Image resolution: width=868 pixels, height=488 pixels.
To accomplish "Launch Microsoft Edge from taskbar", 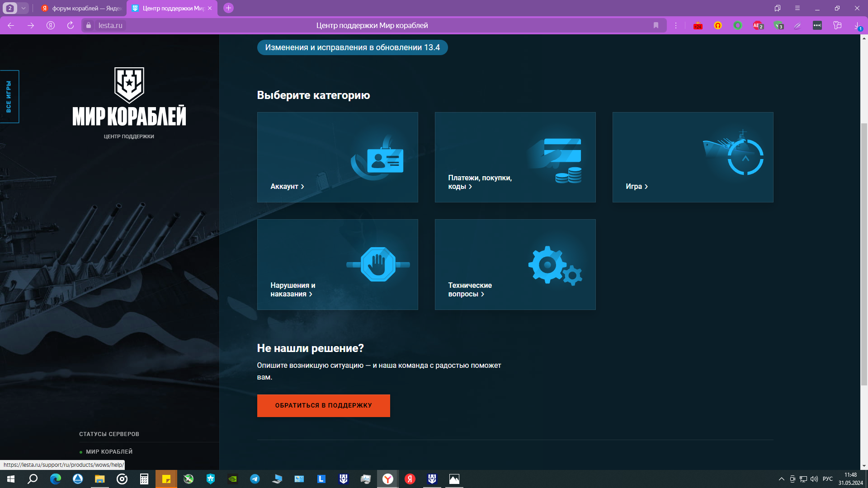I will click(55, 479).
